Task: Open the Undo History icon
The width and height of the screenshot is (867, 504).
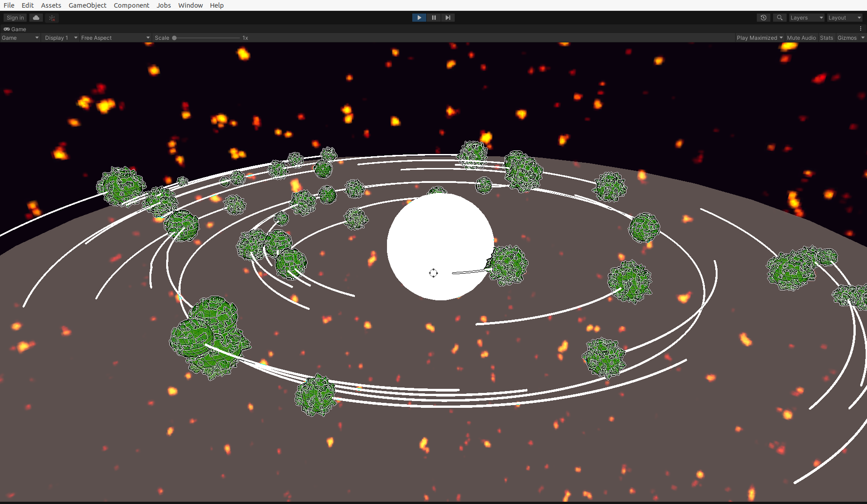Action: (x=763, y=18)
